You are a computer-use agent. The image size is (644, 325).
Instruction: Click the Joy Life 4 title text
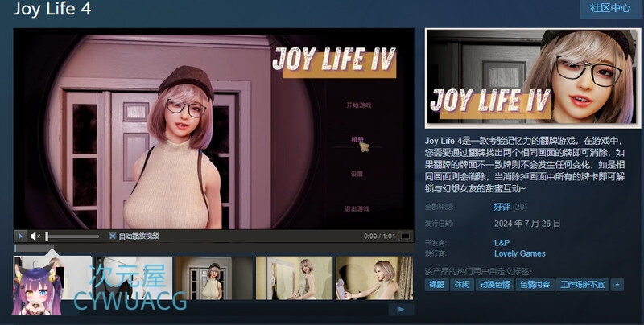point(52,9)
